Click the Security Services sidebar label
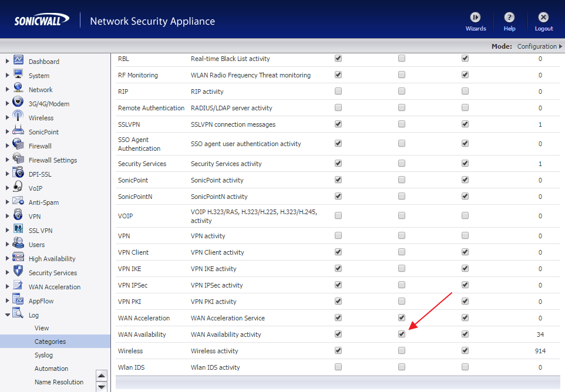 tap(53, 272)
